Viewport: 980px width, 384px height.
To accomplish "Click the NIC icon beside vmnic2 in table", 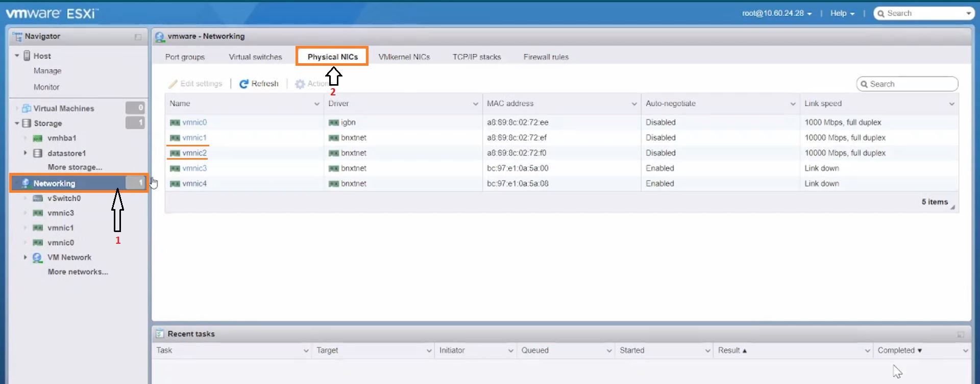I will click(x=175, y=153).
